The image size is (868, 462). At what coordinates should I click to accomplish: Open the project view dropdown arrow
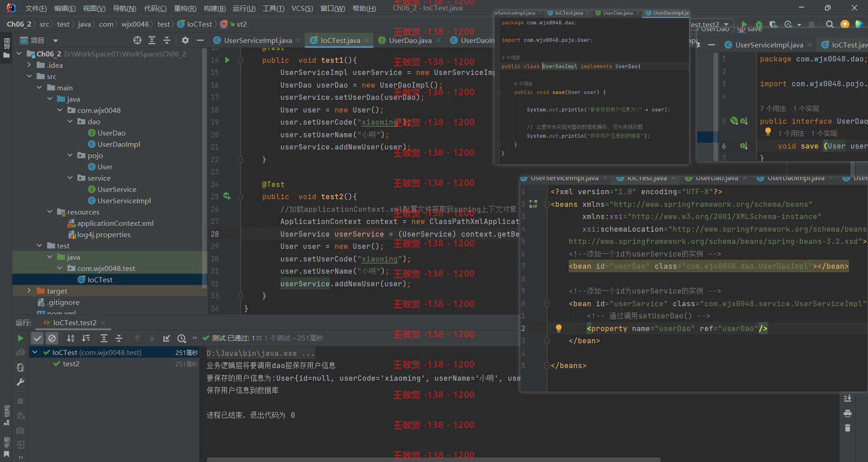pyautogui.click(x=56, y=41)
